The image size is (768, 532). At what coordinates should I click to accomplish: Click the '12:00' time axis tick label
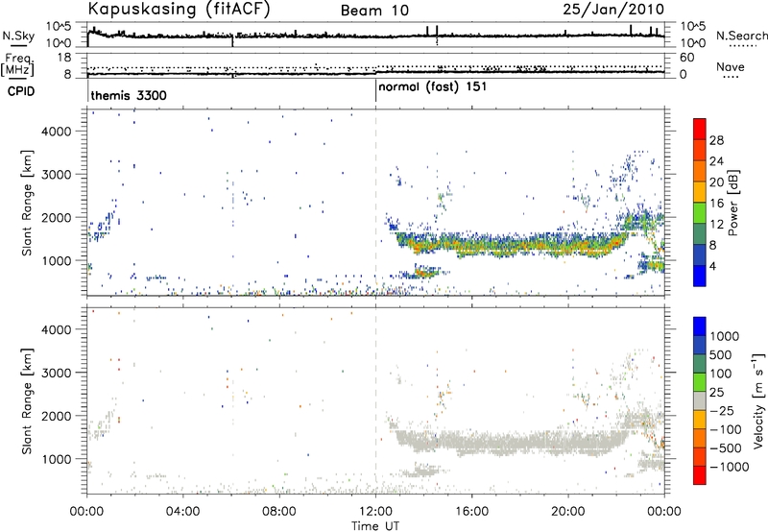375,512
